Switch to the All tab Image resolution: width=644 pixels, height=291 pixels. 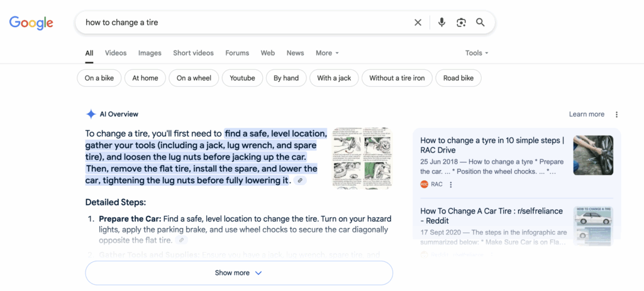(x=89, y=53)
